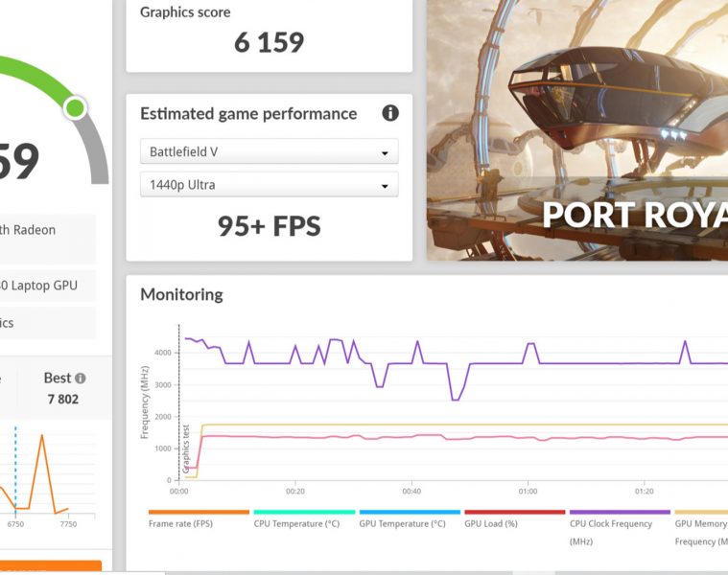
Task: Click the orange frame rate color bar
Action: click(x=199, y=512)
